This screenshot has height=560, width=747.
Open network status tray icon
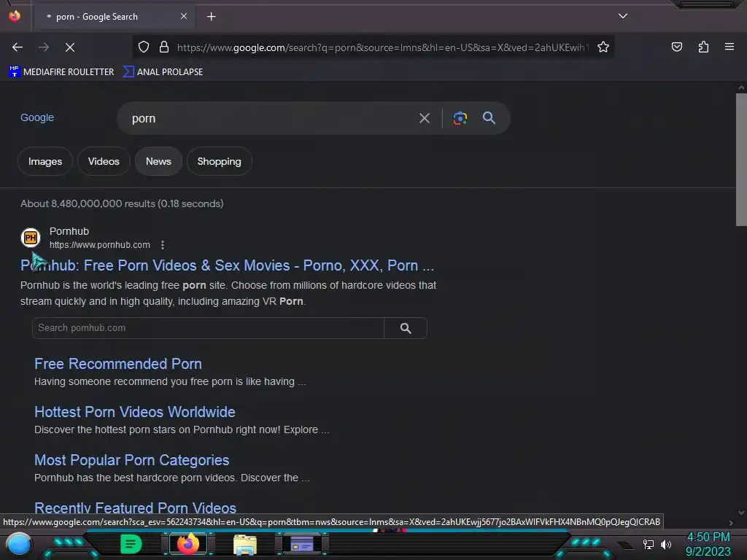click(649, 544)
